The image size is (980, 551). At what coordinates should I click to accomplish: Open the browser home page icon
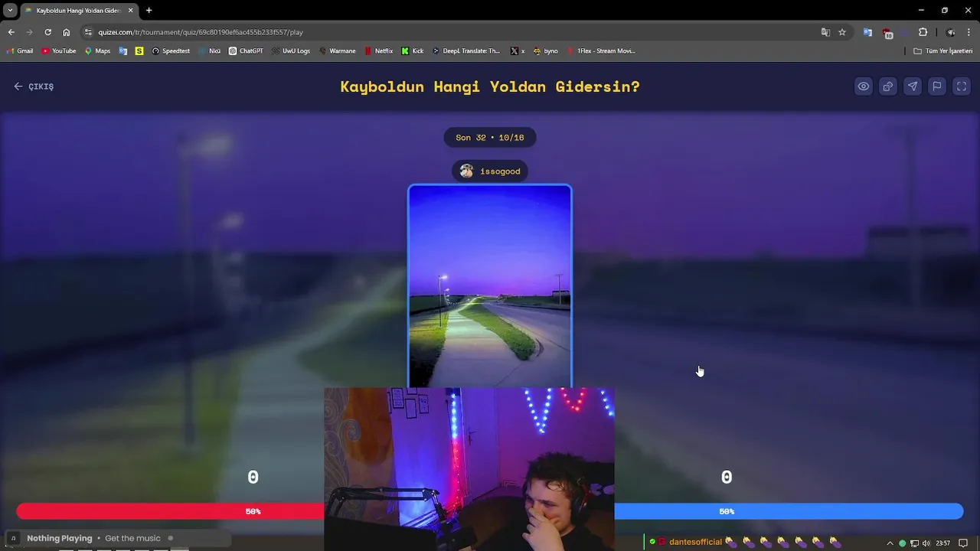pos(66,32)
